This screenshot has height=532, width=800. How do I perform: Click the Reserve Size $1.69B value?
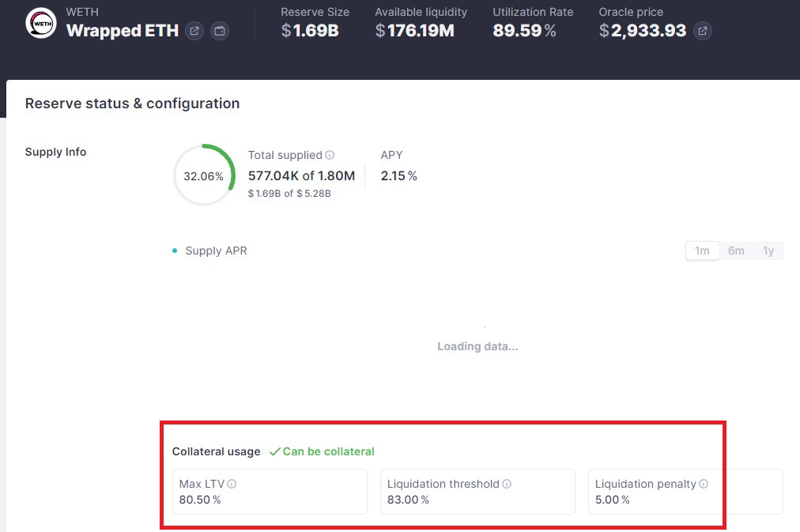point(310,31)
